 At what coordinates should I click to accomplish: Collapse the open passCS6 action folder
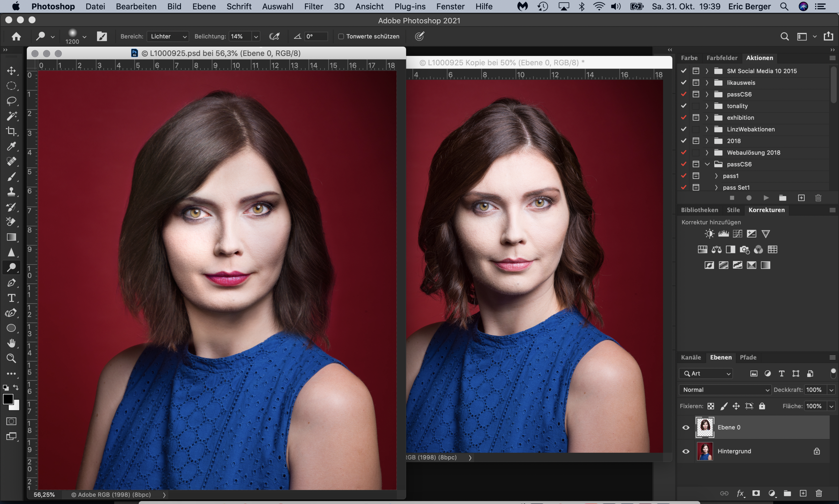point(707,164)
